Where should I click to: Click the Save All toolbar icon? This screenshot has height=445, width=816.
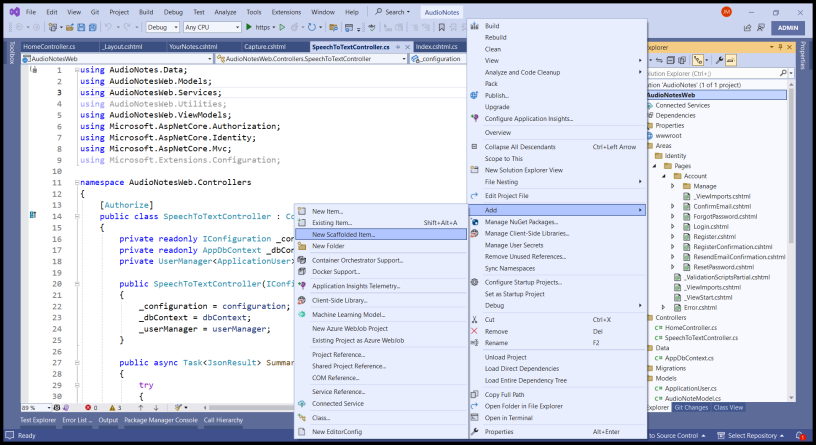(93, 27)
